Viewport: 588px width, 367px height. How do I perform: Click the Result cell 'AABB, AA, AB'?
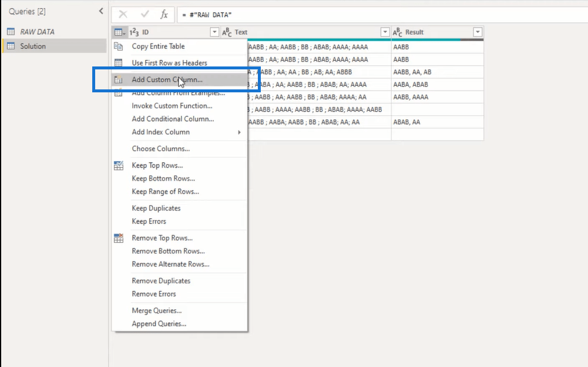click(437, 72)
